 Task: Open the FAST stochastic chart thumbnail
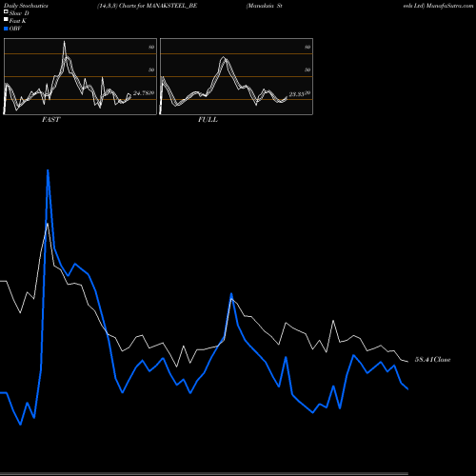pos(80,76)
